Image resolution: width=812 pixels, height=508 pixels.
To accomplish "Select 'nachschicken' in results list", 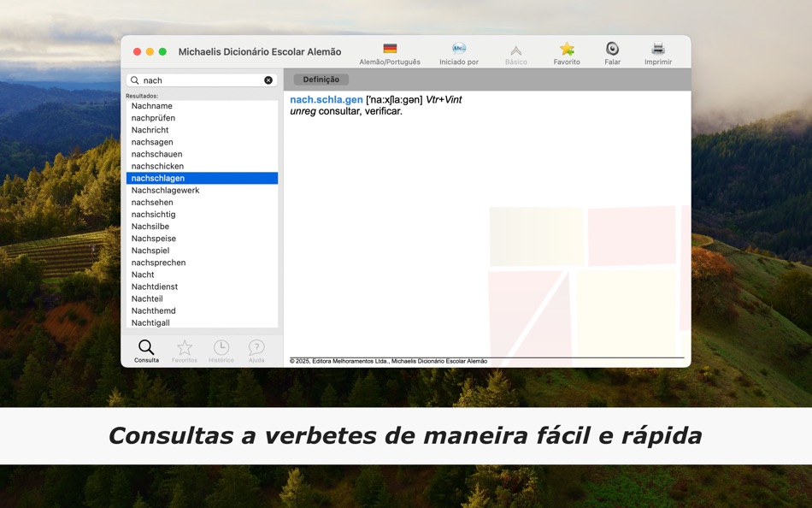I will (x=202, y=166).
